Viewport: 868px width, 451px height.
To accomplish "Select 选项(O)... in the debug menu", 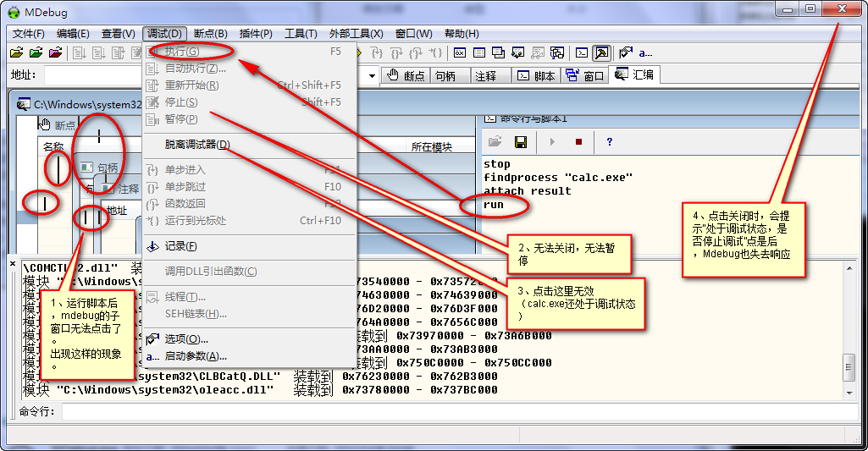I will (249, 339).
